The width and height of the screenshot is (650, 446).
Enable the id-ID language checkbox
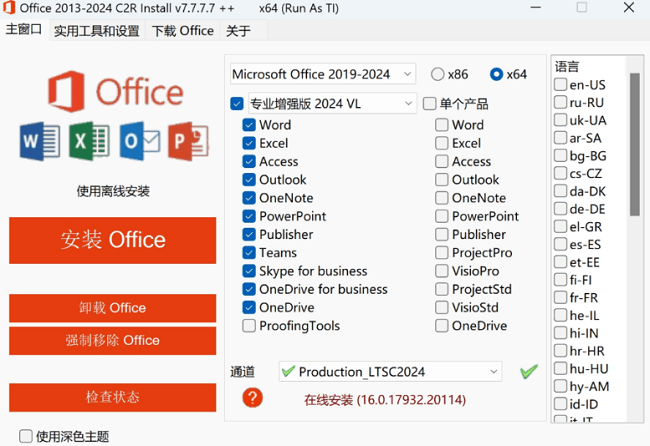pos(560,404)
